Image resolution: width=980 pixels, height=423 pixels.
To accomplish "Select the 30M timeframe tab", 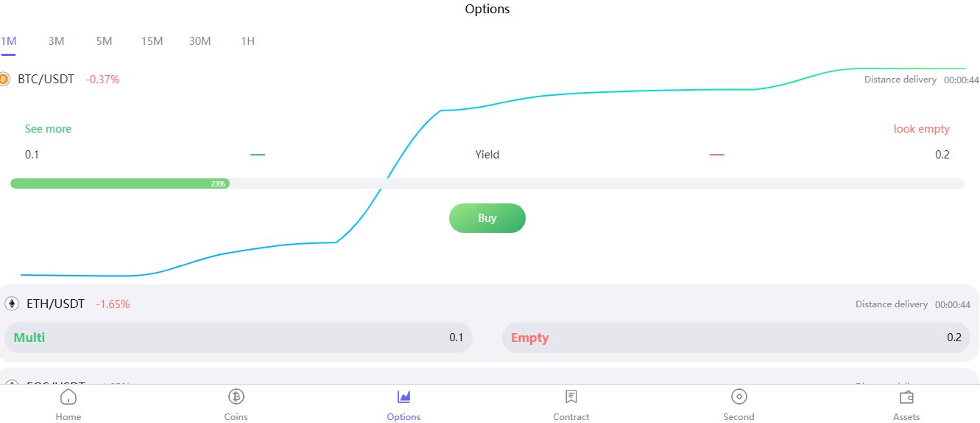I will point(200,41).
